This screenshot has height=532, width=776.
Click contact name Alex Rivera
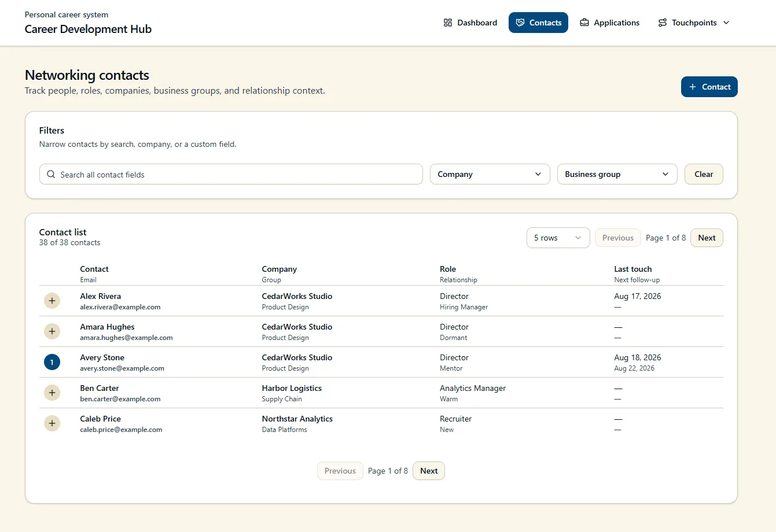[x=101, y=296]
